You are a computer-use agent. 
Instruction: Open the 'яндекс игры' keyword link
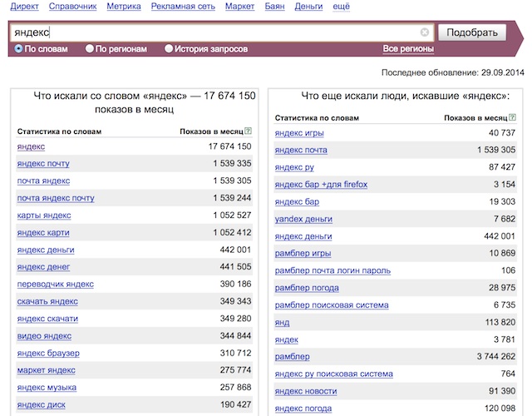point(299,133)
